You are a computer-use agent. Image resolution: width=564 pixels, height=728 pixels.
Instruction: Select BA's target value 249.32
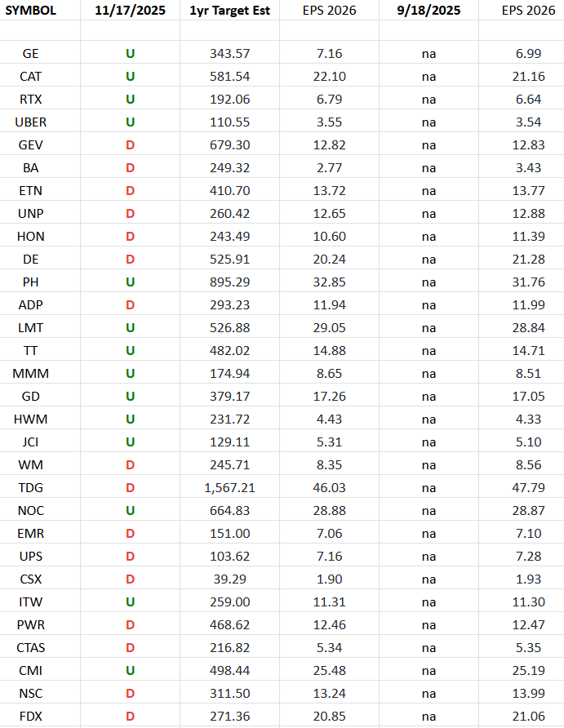229,167
